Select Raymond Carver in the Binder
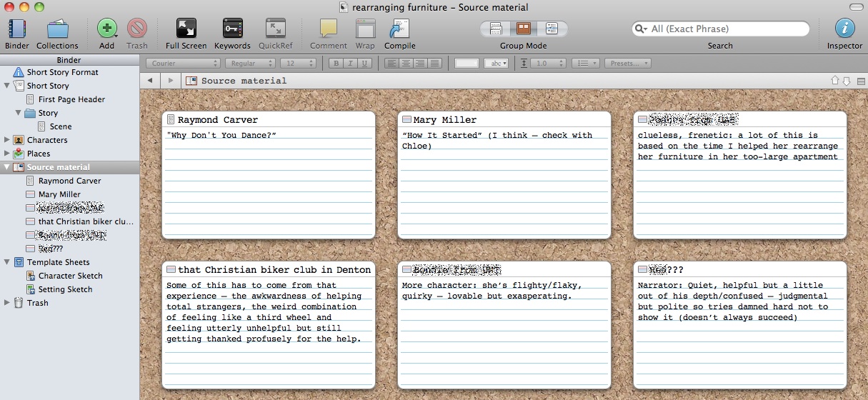The height and width of the screenshot is (400, 868). (69, 181)
